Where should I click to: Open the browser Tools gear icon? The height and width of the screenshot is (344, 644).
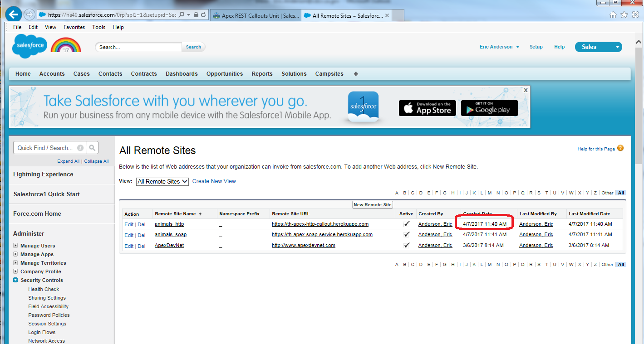[x=635, y=15]
